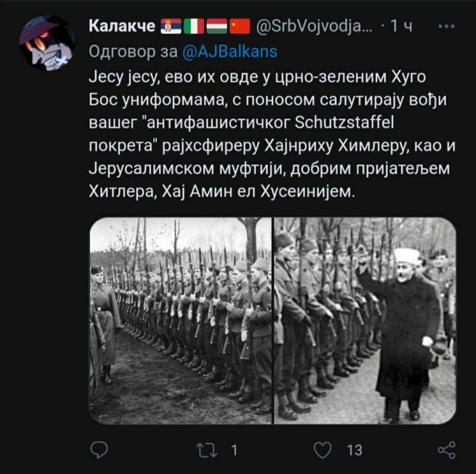Viewport: 476px width, 474px height.
Task: Open the three-dot more options menu
Action: [446, 27]
